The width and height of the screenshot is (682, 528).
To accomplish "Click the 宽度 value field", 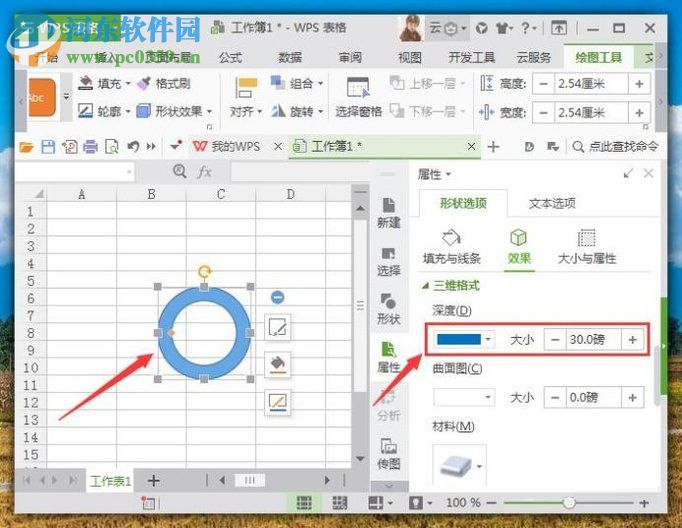I will click(591, 113).
